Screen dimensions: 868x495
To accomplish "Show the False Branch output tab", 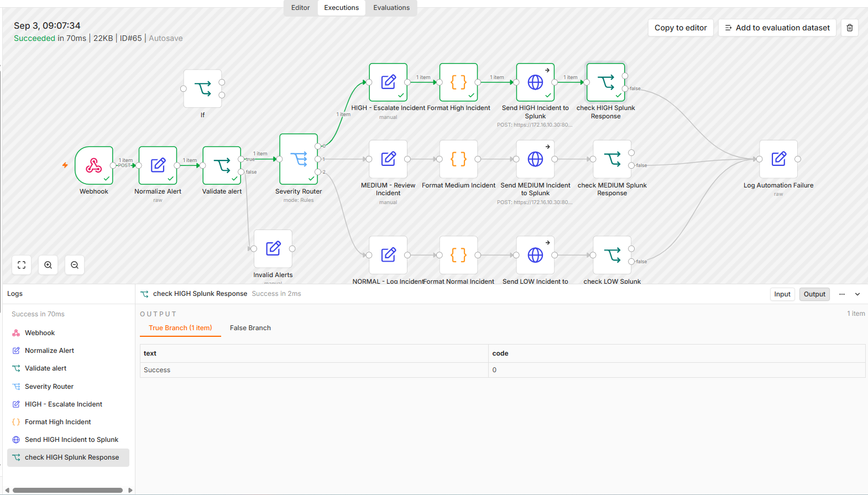I will tap(250, 328).
